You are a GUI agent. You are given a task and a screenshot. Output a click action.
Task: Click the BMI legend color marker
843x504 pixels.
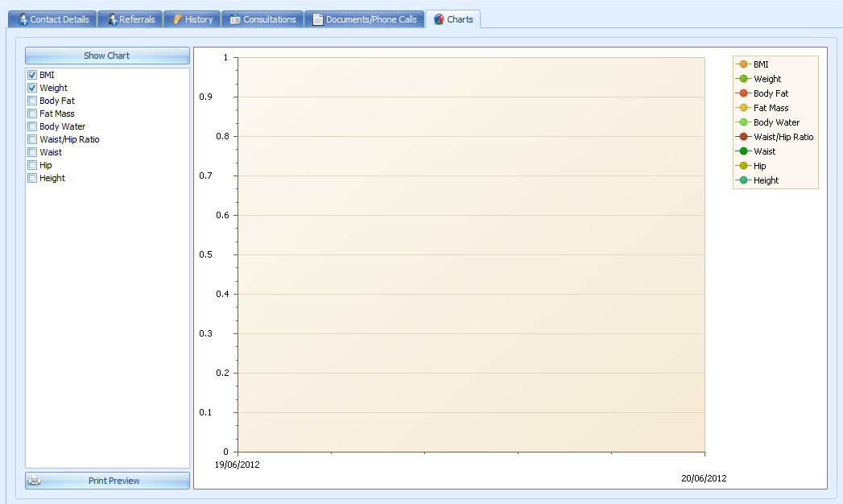tap(743, 64)
